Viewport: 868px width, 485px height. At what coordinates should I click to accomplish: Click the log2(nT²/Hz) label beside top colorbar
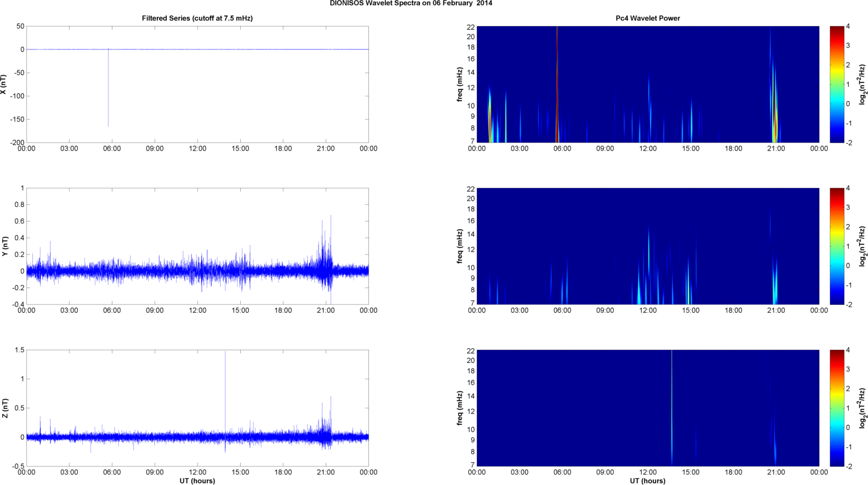862,84
